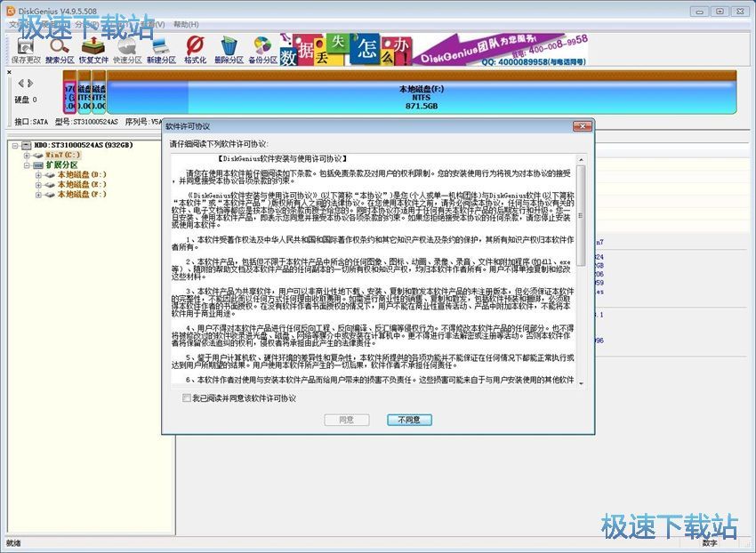Click license heading DiskGenius软件安装与使用许可协议
Image resolution: width=756 pixels, height=553 pixels.
tap(282, 158)
